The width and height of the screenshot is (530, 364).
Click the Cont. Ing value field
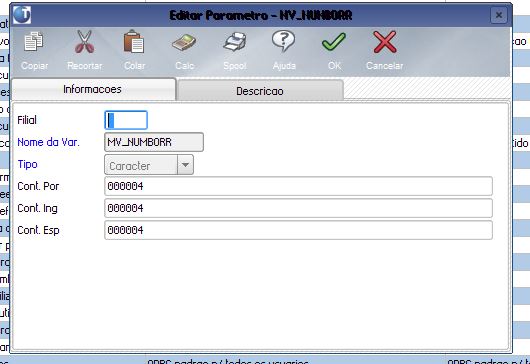(x=298, y=208)
